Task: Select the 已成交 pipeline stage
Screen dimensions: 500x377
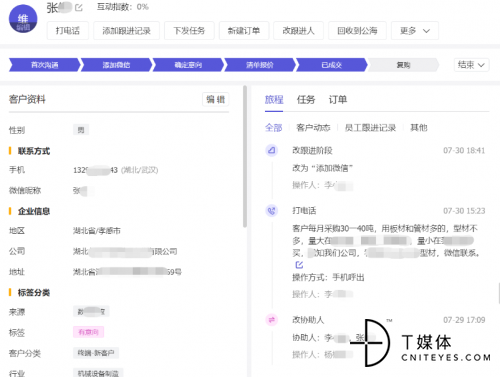Action: [332, 65]
